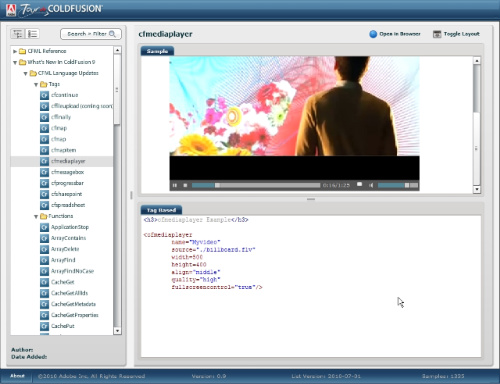Click the source="./billboard.flv" code line

(x=213, y=250)
